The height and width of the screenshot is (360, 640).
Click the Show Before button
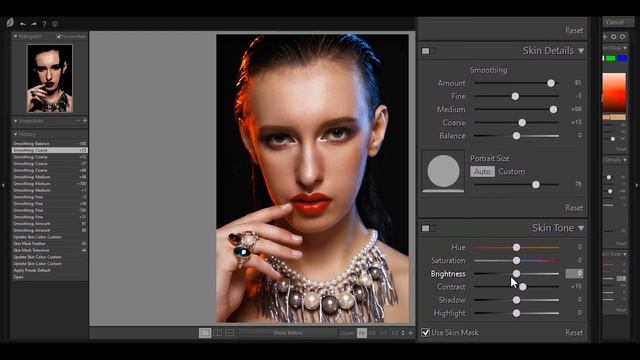pos(288,333)
